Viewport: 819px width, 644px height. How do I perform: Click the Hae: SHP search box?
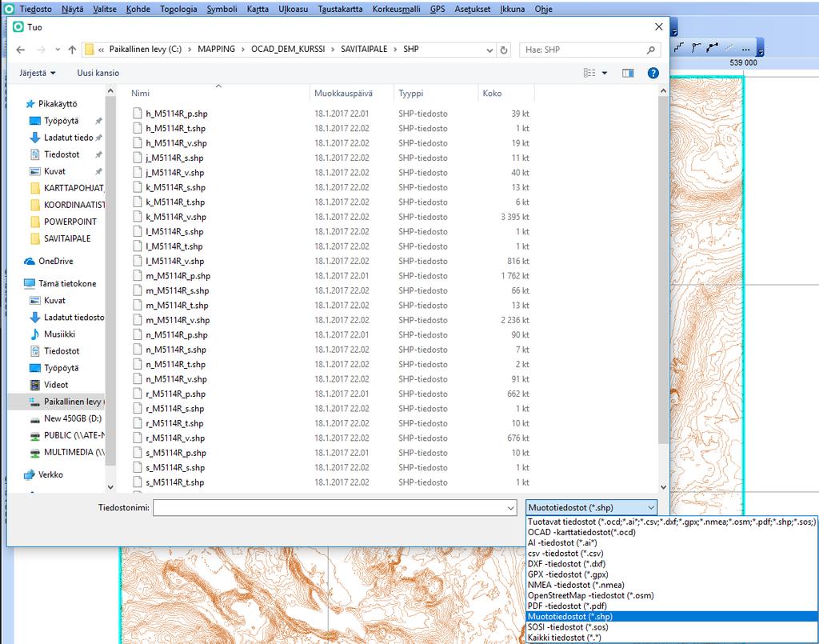(589, 50)
